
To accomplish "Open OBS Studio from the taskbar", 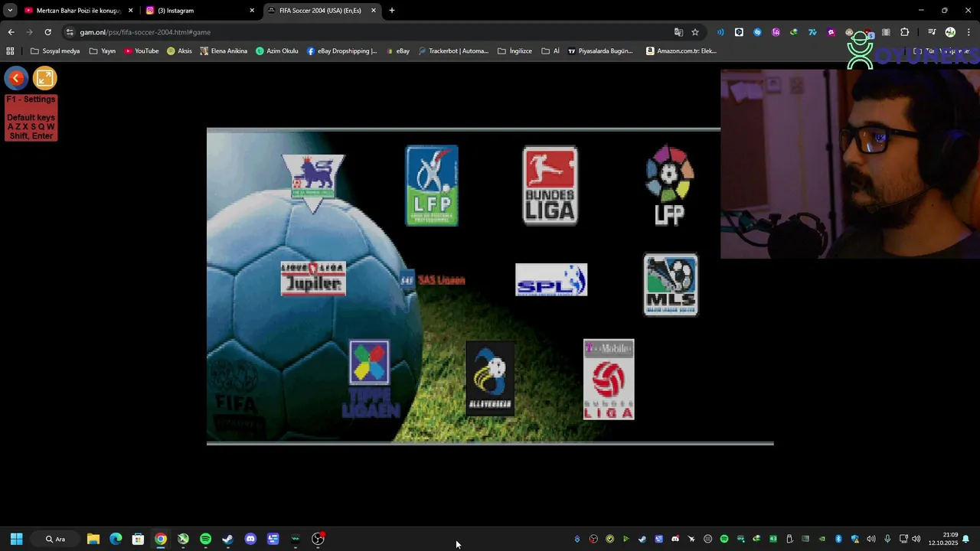I will (x=318, y=539).
